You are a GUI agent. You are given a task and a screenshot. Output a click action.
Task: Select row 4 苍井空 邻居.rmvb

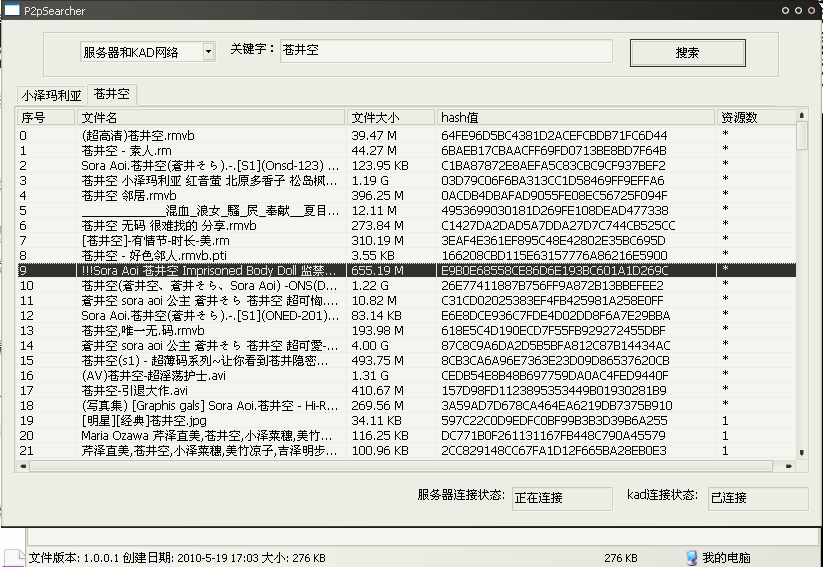click(x=406, y=195)
